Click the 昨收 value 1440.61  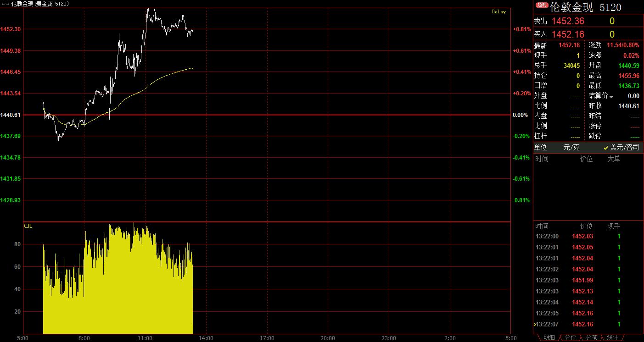(629, 106)
